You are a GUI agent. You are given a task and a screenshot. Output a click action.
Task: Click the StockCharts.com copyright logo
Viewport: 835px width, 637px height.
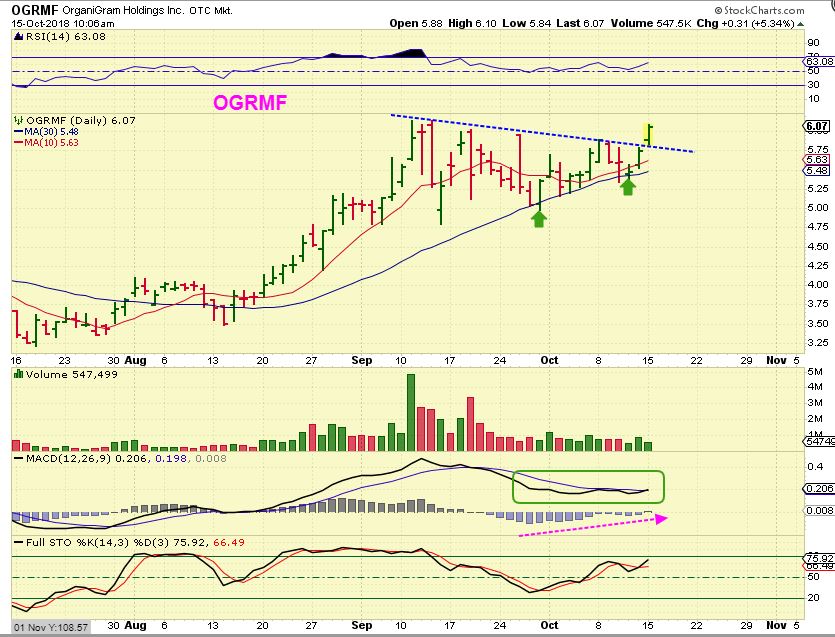[x=759, y=10]
